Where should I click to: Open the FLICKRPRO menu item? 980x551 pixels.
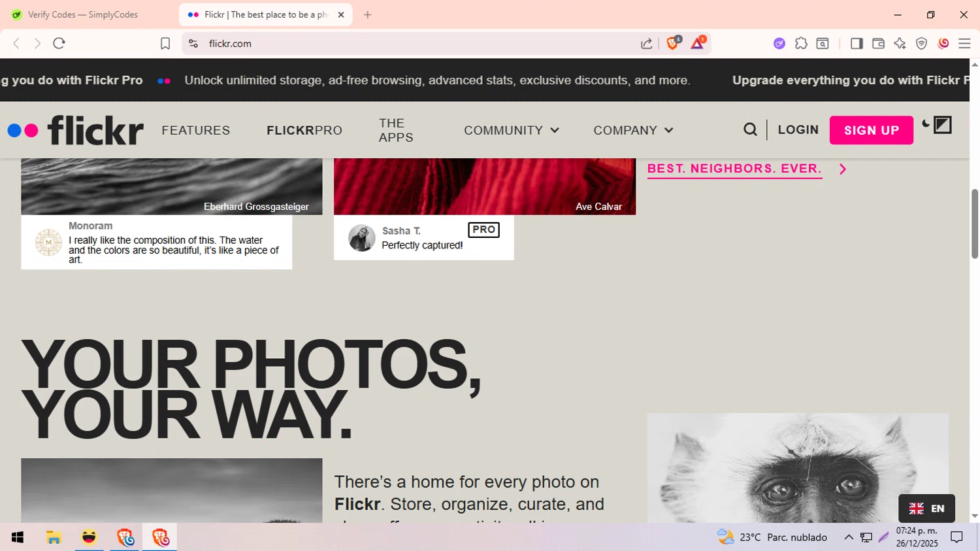coord(304,130)
